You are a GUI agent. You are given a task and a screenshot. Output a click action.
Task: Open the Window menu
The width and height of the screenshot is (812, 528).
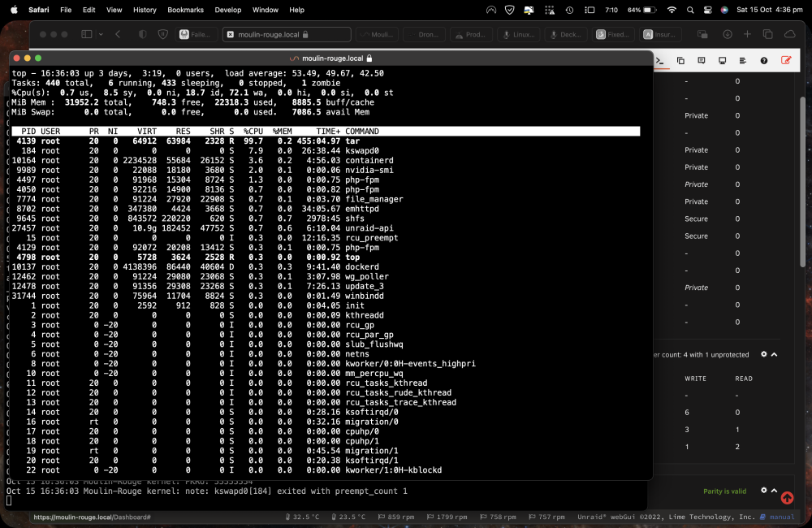266,10
